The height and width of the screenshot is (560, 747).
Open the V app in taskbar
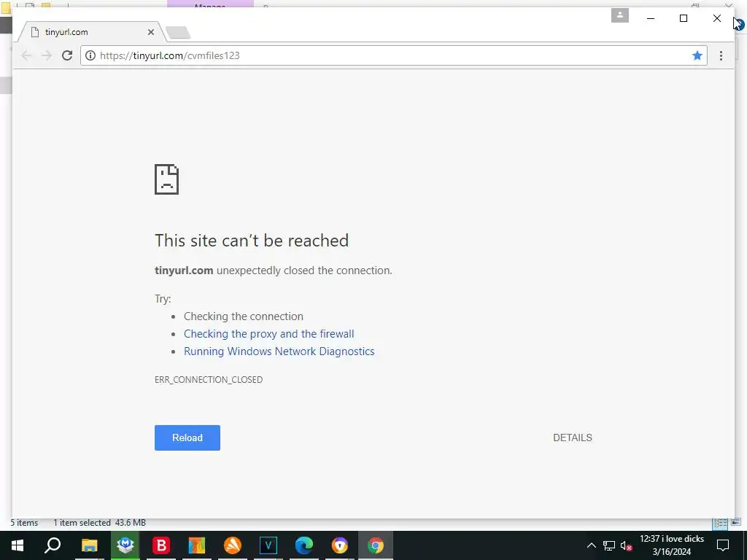[x=268, y=545]
